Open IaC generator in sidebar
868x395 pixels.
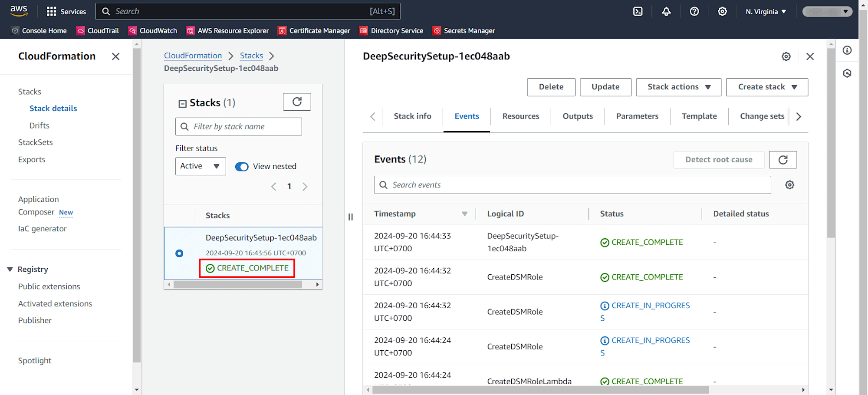43,229
